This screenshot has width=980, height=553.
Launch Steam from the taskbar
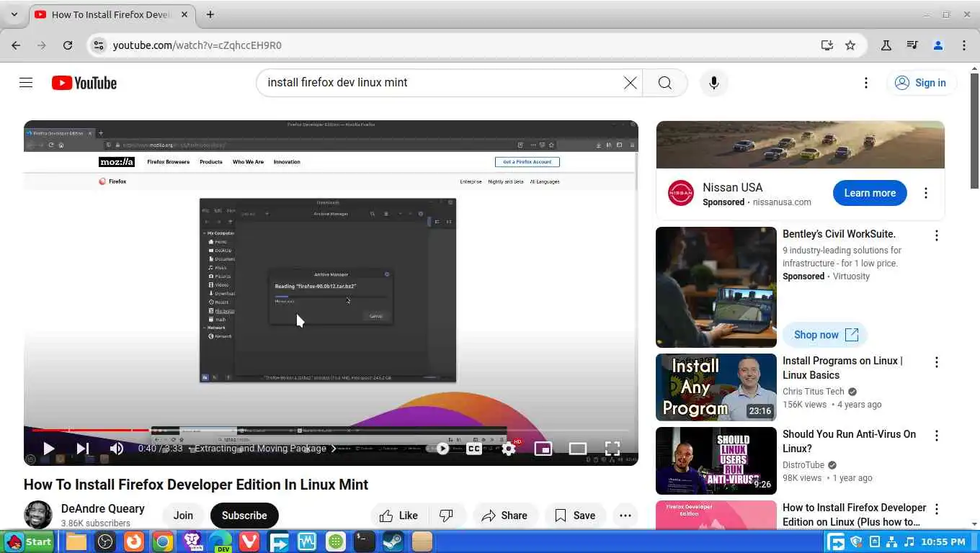393,541
